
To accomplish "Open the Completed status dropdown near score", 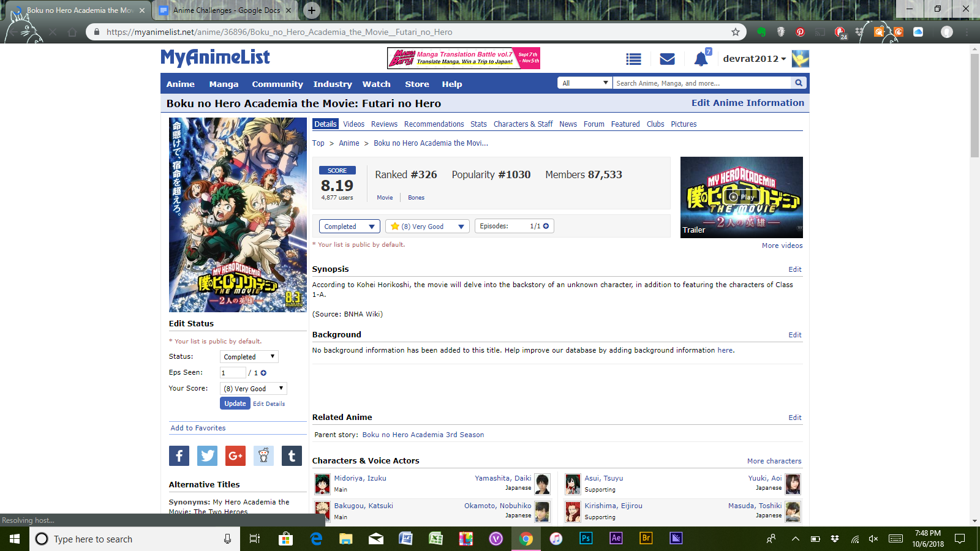I will point(350,227).
